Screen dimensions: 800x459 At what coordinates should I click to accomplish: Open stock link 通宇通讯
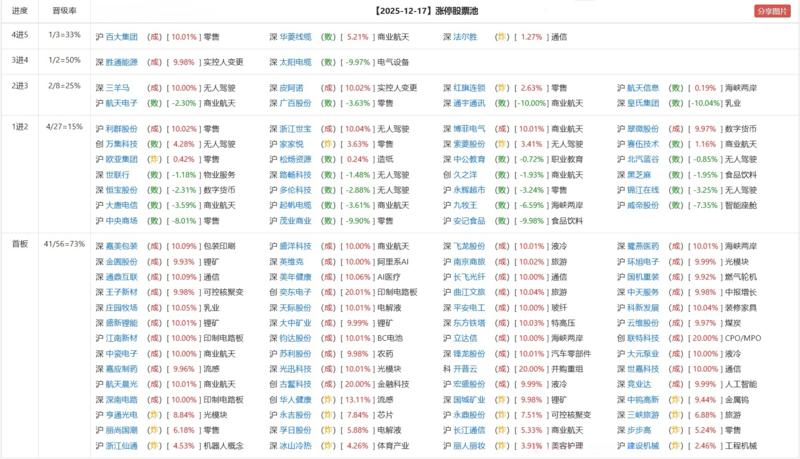tap(469, 103)
